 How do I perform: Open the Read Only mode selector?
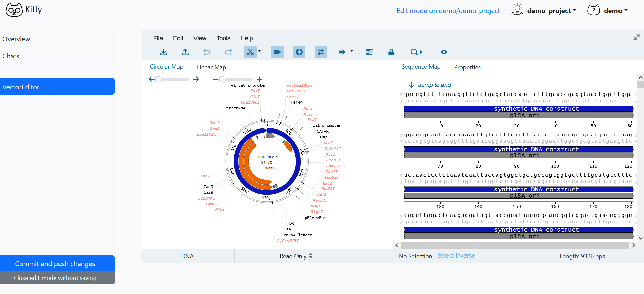click(x=296, y=256)
